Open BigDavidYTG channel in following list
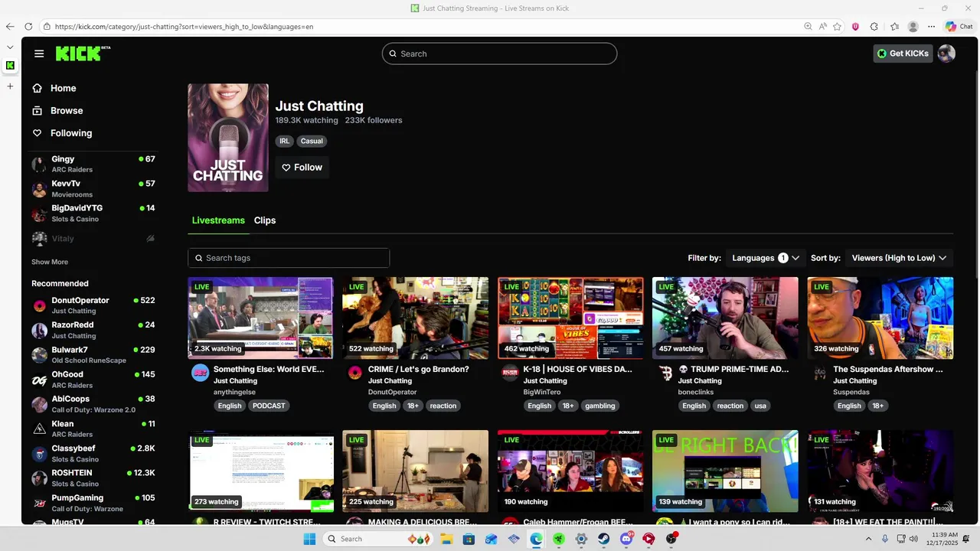The image size is (980, 551). [93, 213]
